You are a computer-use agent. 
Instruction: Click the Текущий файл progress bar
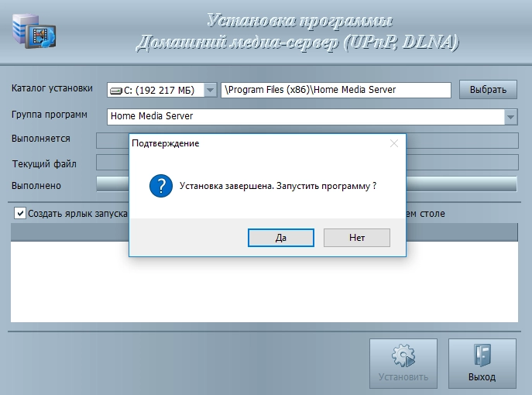[x=465, y=163]
